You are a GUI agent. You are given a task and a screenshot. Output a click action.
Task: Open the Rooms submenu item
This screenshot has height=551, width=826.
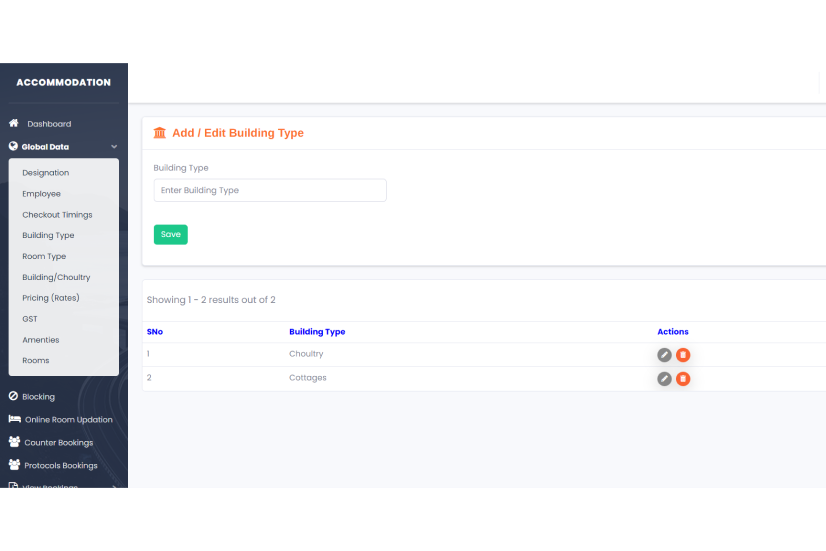36,361
